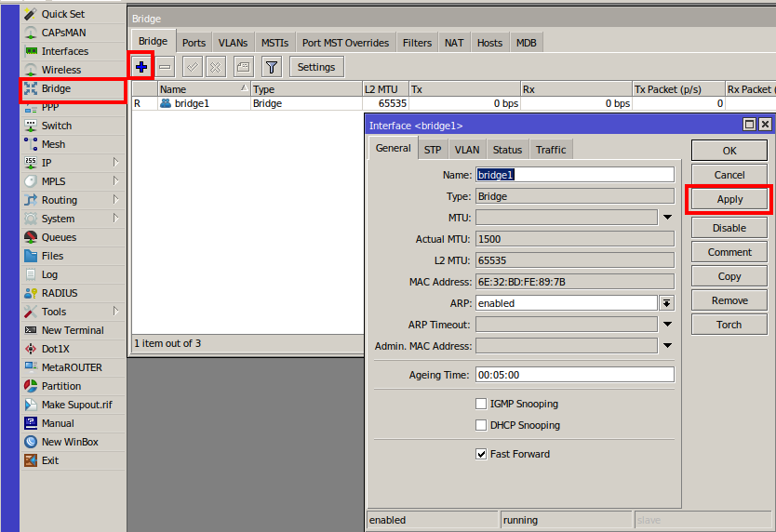Screen dimensions: 776x532
Task: Open the Ports tab in Bridge window
Action: click(x=194, y=43)
